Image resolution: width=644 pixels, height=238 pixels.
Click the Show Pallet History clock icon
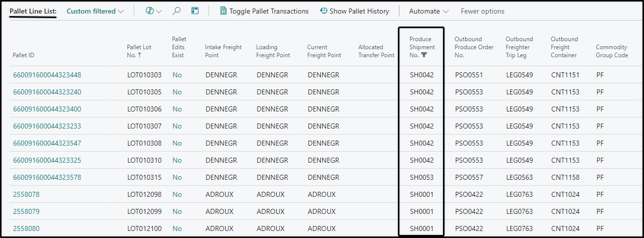click(x=324, y=11)
